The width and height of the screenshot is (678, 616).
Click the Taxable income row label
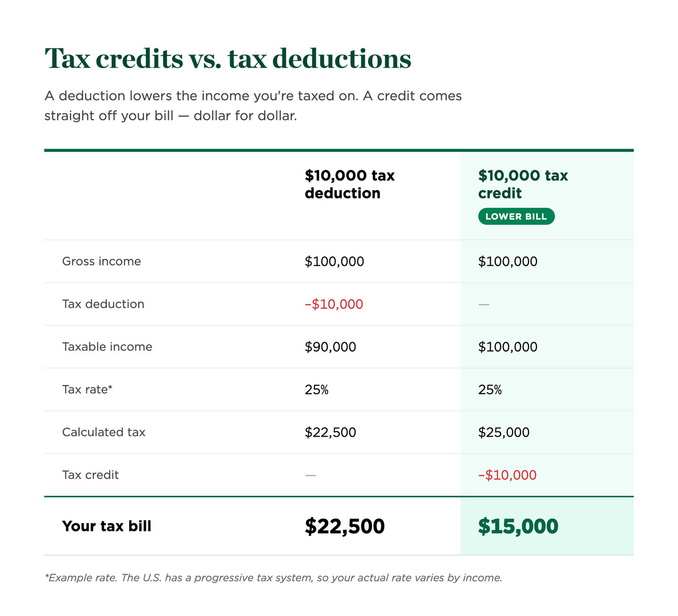[x=107, y=347]
